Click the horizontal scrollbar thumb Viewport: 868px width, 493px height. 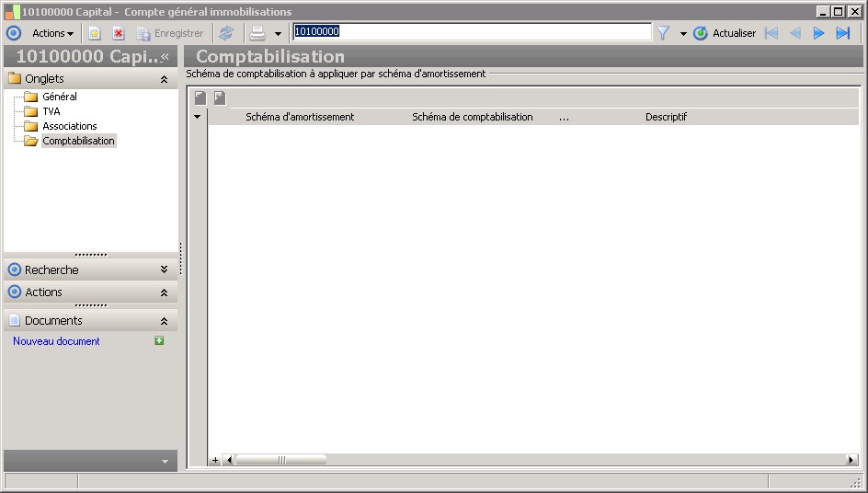tap(281, 460)
